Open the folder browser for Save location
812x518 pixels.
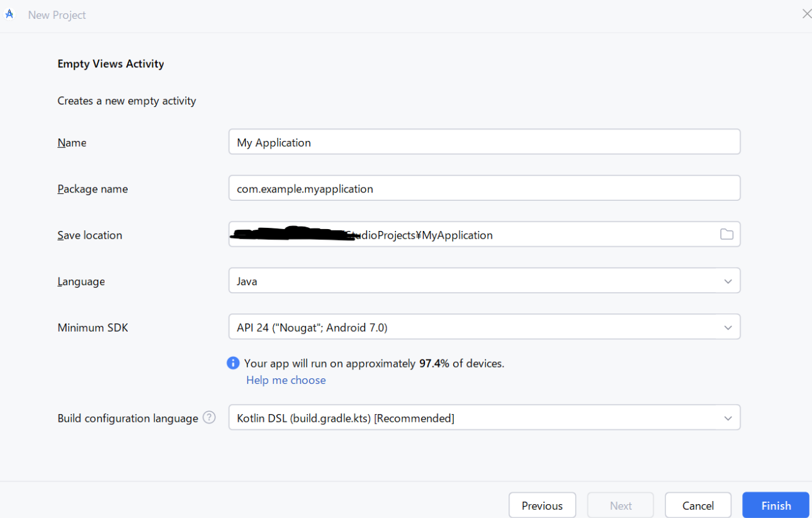[x=726, y=234]
